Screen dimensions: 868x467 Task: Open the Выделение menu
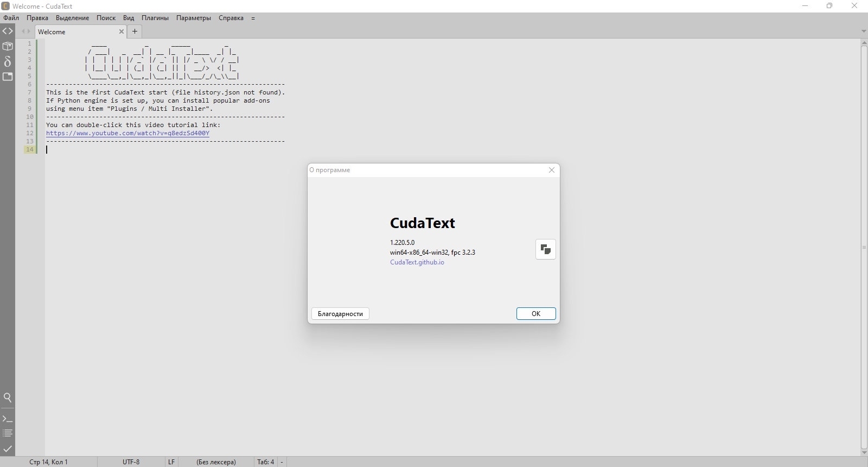click(x=72, y=18)
